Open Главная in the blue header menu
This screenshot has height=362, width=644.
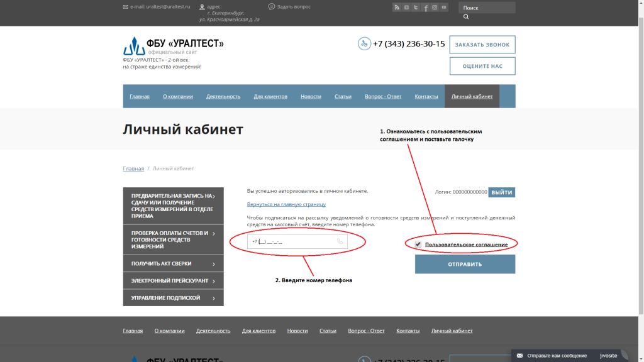[140, 96]
